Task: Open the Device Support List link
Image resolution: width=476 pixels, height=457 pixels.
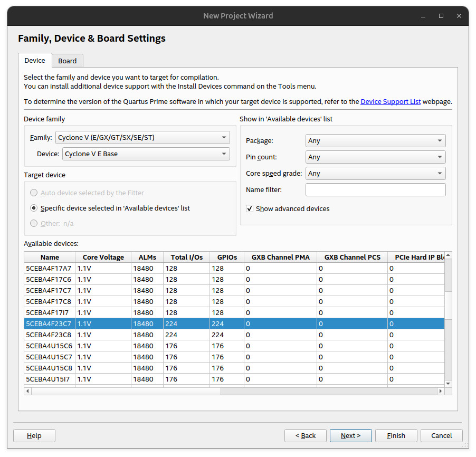Action: pos(391,102)
